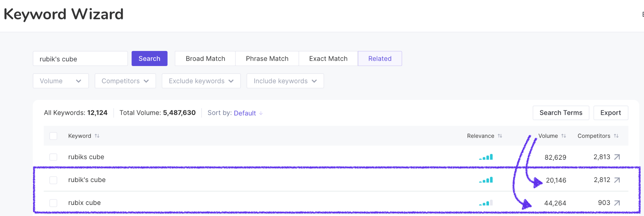The image size is (644, 216).
Task: Select the rubix cube row checkbox
Action: tap(53, 203)
